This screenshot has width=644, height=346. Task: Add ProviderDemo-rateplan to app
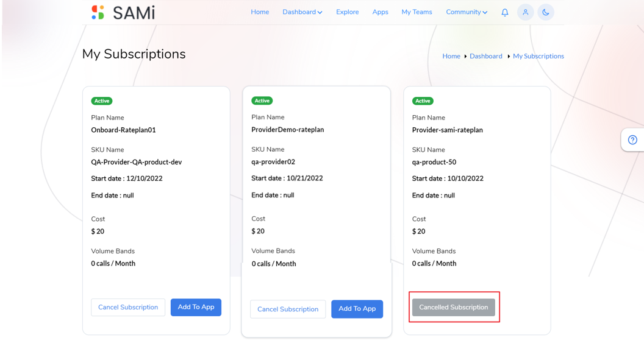(357, 309)
